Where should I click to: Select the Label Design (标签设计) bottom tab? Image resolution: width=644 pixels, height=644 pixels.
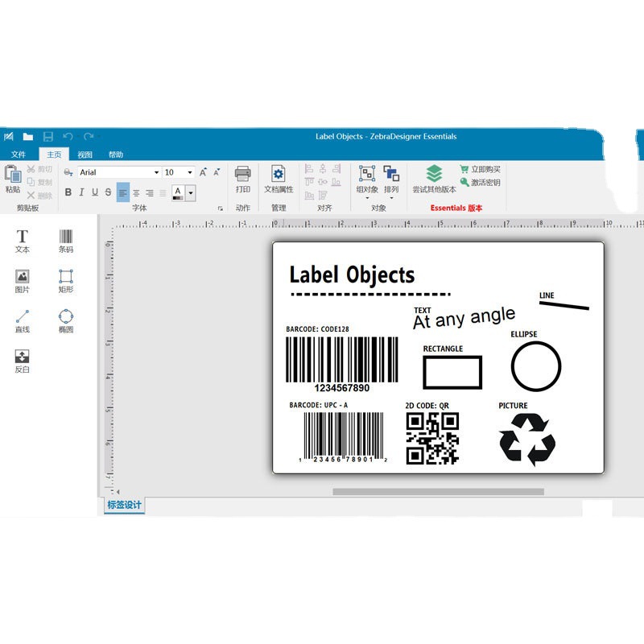tap(124, 505)
